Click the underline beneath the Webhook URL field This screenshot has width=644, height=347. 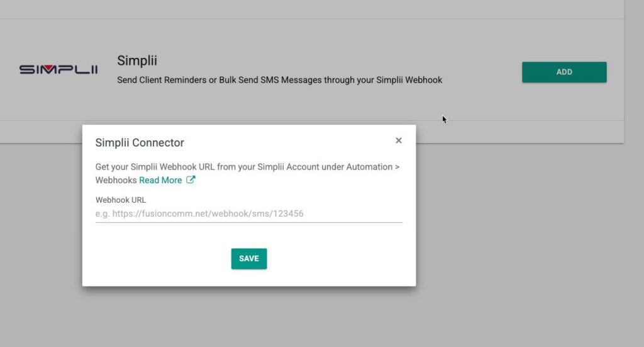(x=248, y=222)
